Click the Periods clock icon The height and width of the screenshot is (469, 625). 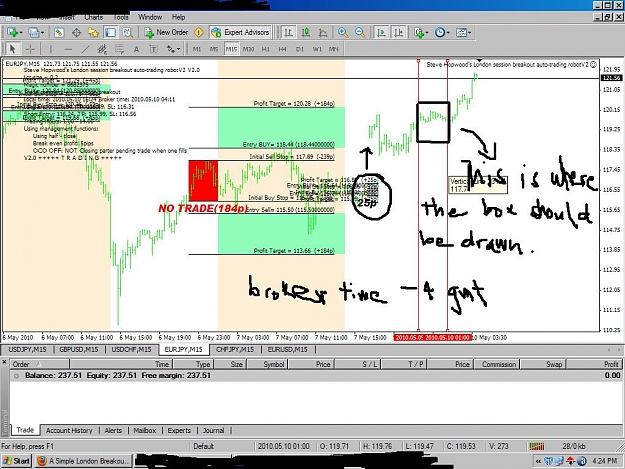coord(440,33)
